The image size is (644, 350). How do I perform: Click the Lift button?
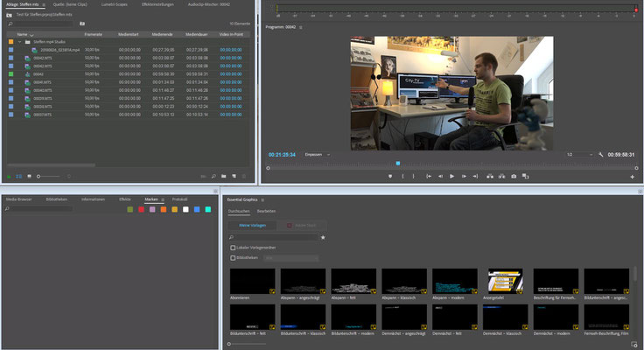point(490,176)
